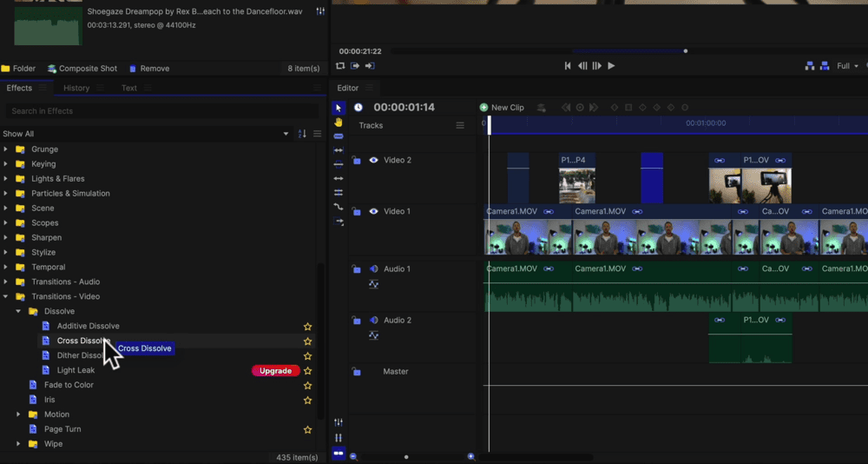Expand Transitions - Audio folder
Viewport: 868px width, 464px height.
click(x=5, y=282)
